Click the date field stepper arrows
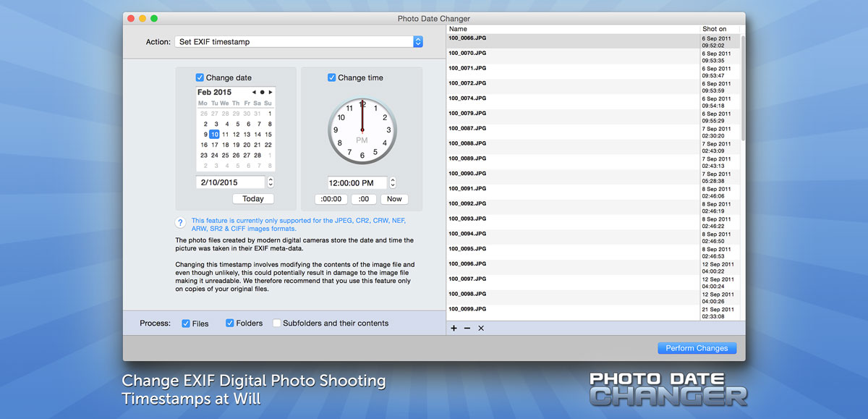The height and width of the screenshot is (419, 868). coord(271,182)
